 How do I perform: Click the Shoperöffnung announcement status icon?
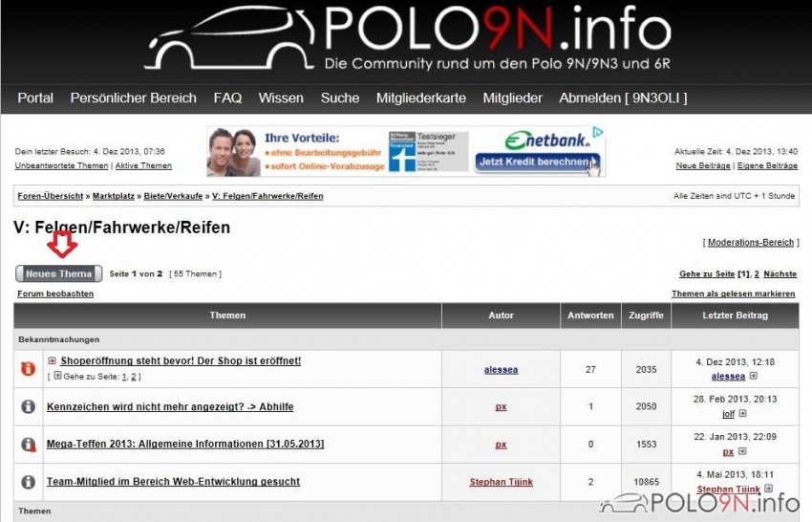coord(28,369)
